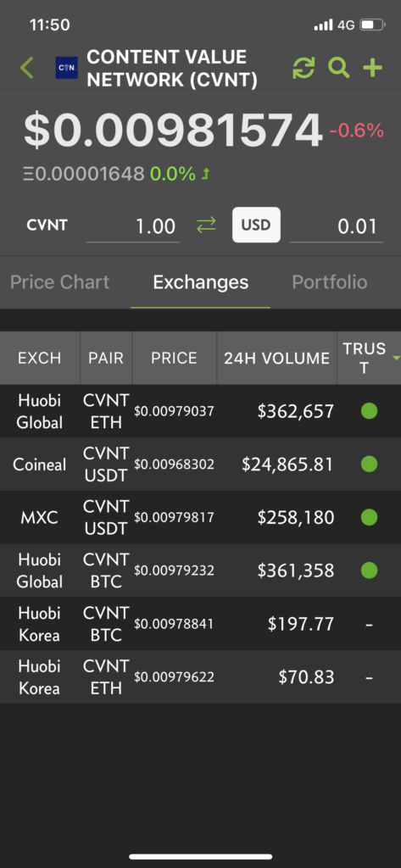Open search with magnifier icon
The height and width of the screenshot is (868, 401).
[338, 68]
